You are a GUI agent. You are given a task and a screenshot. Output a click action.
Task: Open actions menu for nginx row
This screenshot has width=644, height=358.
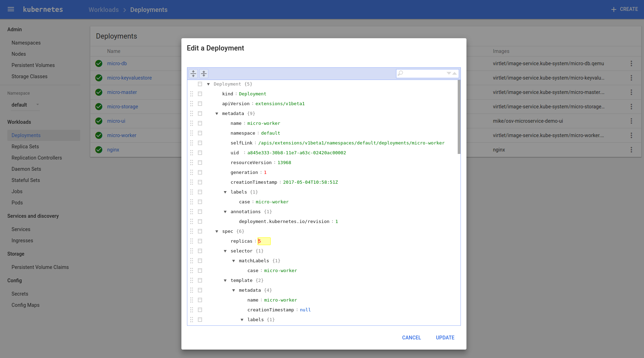click(631, 150)
